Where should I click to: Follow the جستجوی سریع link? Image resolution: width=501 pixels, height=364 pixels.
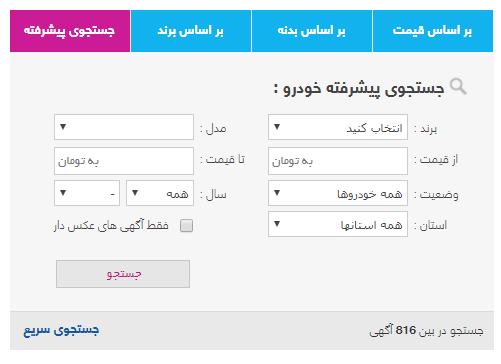61,330
